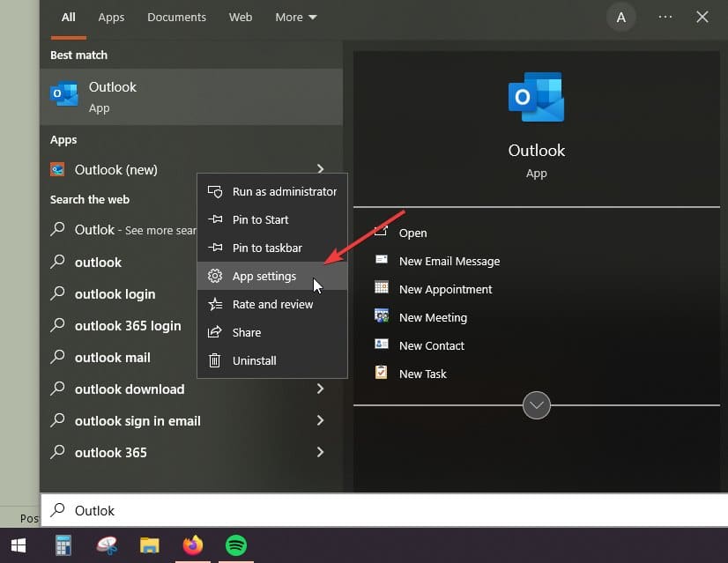Expand the outlook sign in email arrow

(320, 420)
